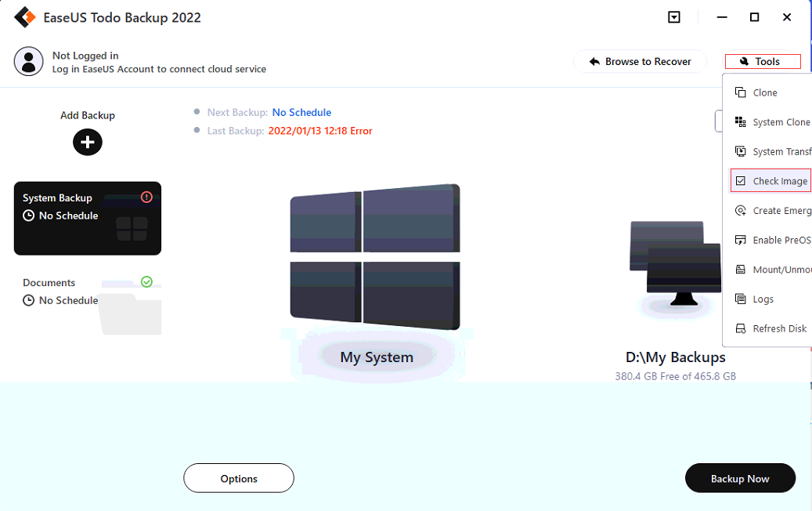Click the user account avatar icon
The width and height of the screenshot is (812, 511).
point(28,61)
